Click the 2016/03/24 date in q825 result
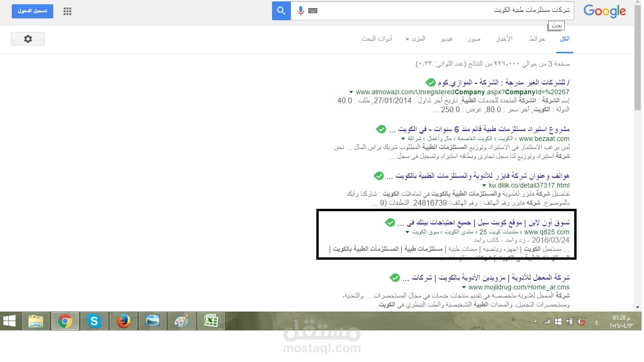This screenshot has width=644, height=362. point(551,240)
